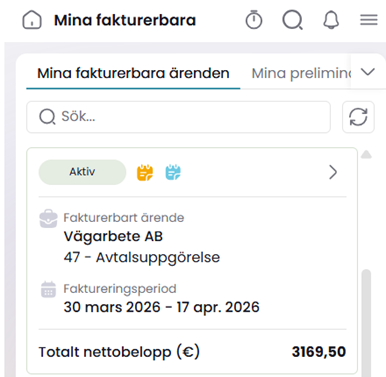
Task: Go to the home icon
Action: coord(32,20)
